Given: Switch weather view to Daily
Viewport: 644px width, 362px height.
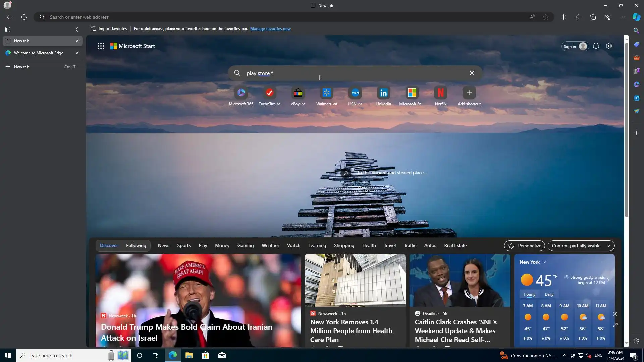Looking at the screenshot, I should click(549, 294).
